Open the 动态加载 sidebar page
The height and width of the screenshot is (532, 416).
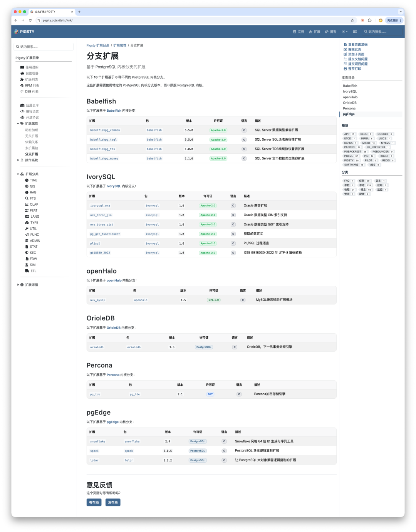point(32,130)
